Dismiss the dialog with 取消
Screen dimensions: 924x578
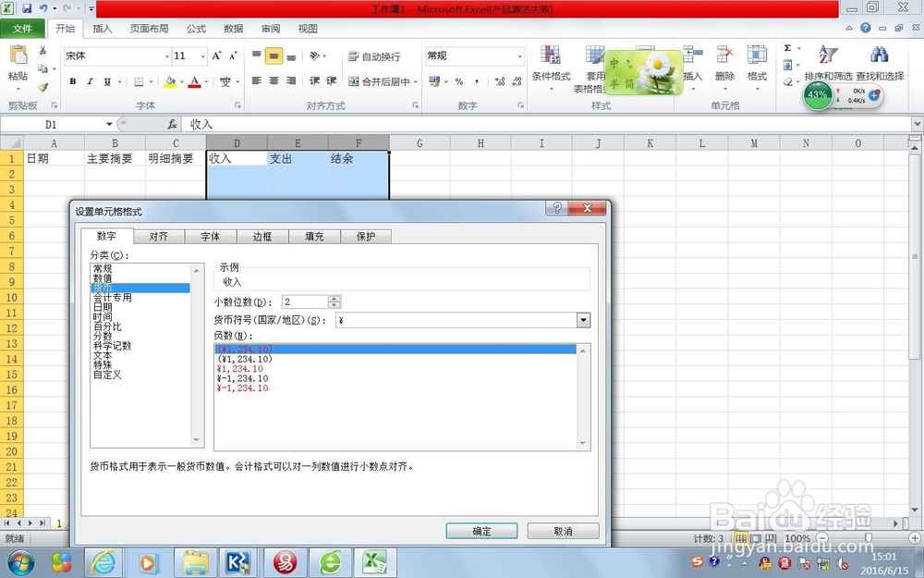pos(563,531)
